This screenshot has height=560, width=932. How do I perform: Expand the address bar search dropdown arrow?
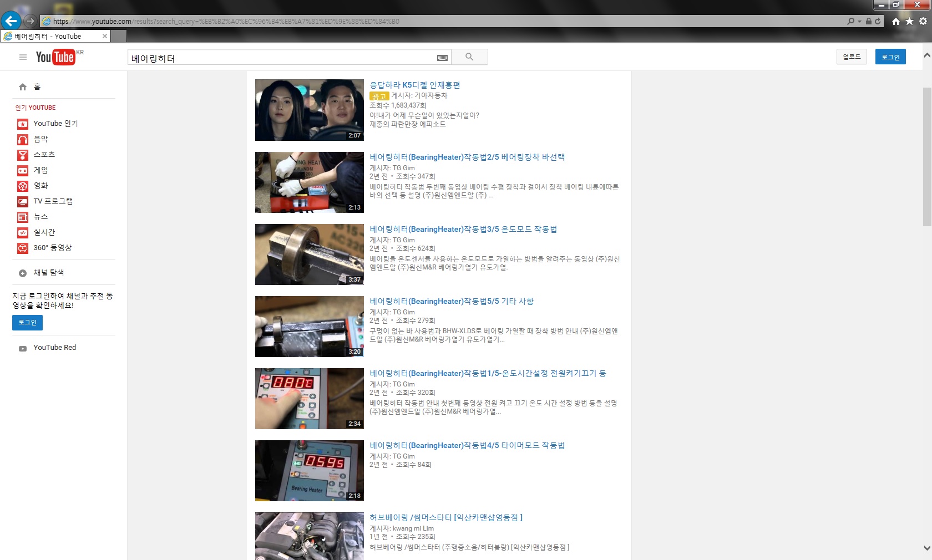click(860, 21)
